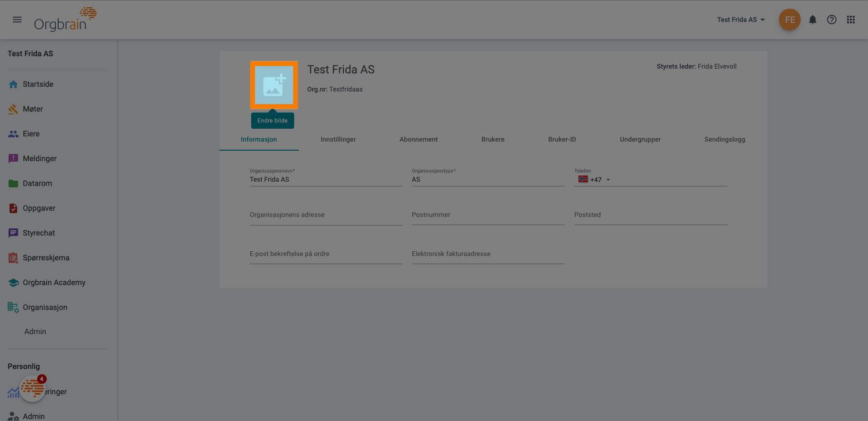The image size is (868, 421).
Task: Click the Organisasjonstype field
Action: [x=488, y=180]
